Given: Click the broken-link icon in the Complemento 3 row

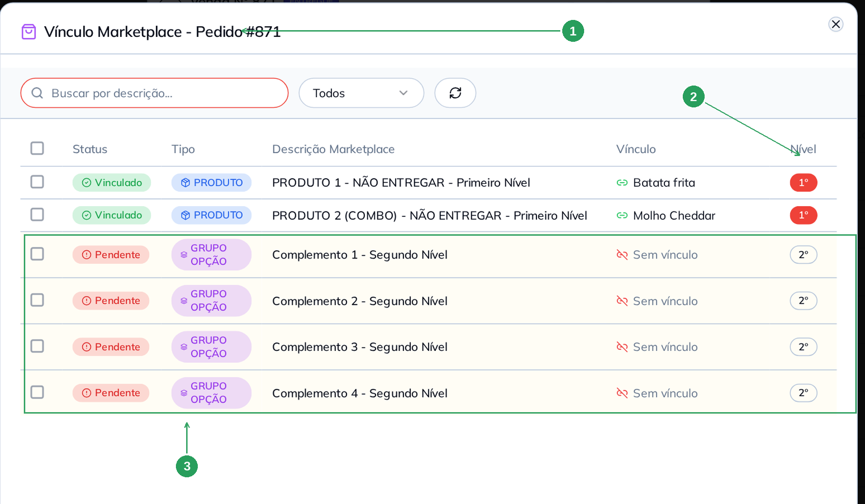Looking at the screenshot, I should pyautogui.click(x=622, y=347).
